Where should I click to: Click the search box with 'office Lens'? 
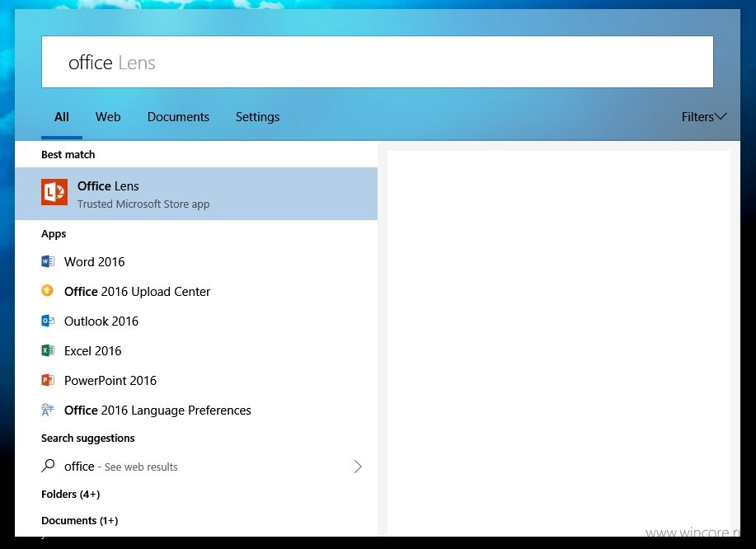[377, 62]
